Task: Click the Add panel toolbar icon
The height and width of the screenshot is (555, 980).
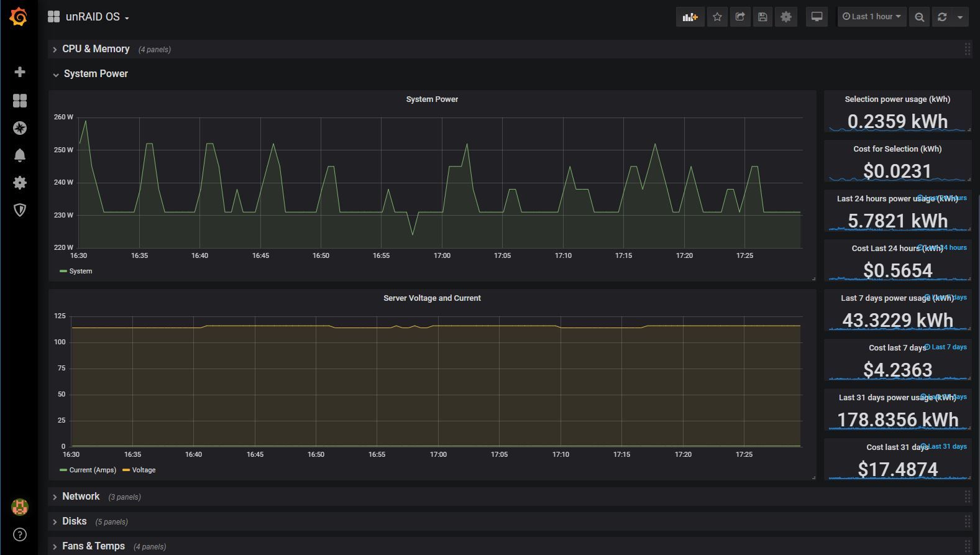Action: click(x=690, y=17)
